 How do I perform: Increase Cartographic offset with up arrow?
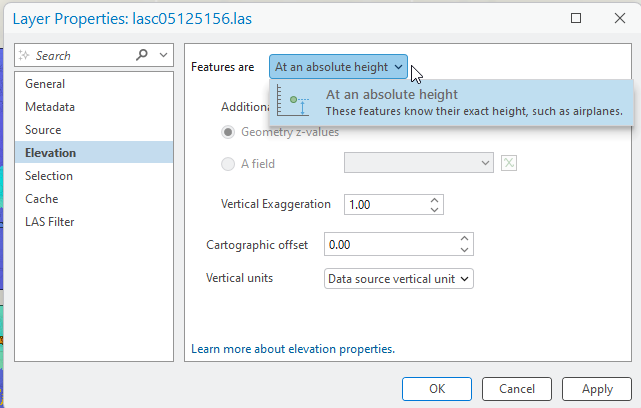464,239
